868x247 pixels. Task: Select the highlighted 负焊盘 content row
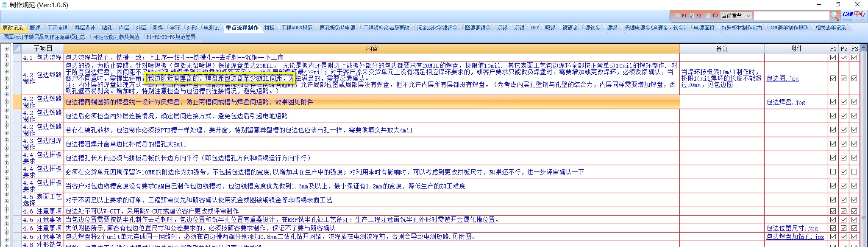(372, 102)
